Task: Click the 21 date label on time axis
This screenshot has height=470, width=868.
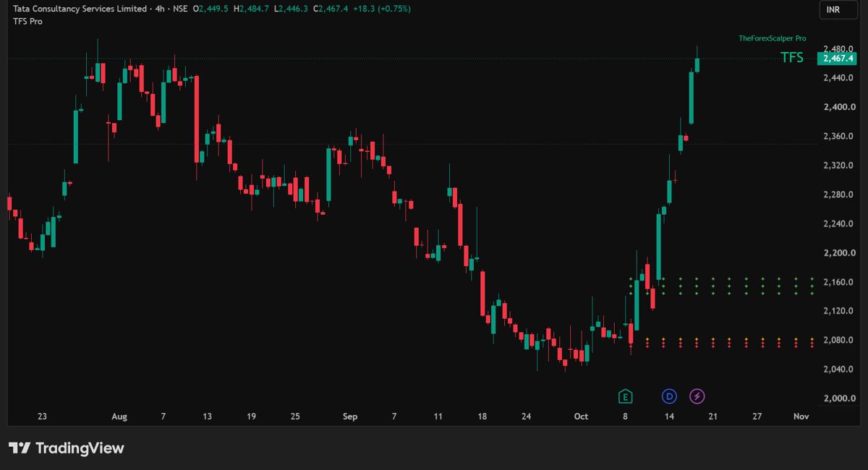Action: point(712,416)
